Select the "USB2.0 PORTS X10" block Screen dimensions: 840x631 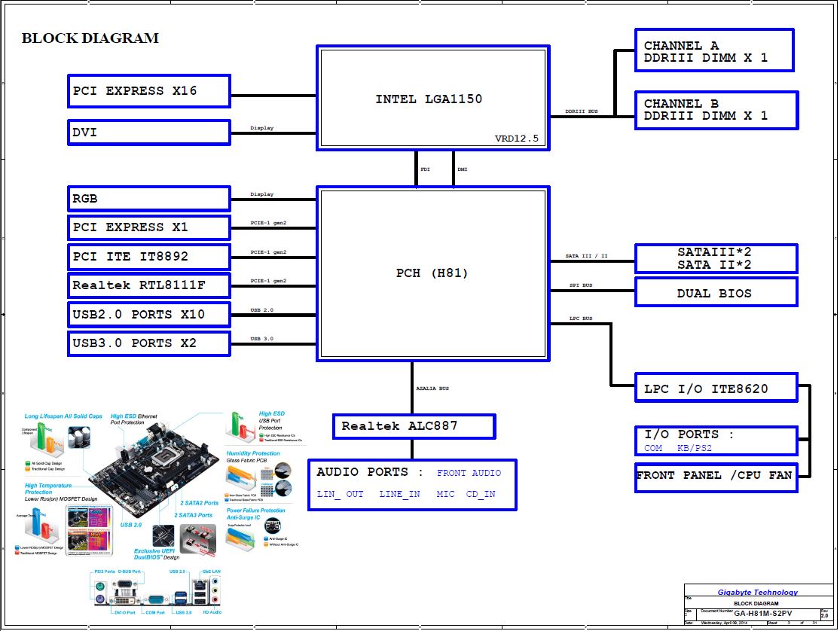(x=149, y=315)
